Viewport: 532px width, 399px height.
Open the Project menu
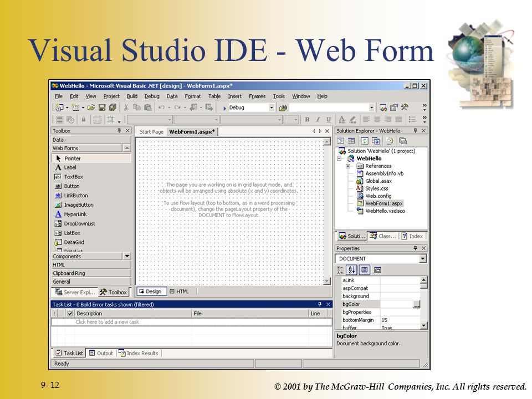click(111, 96)
